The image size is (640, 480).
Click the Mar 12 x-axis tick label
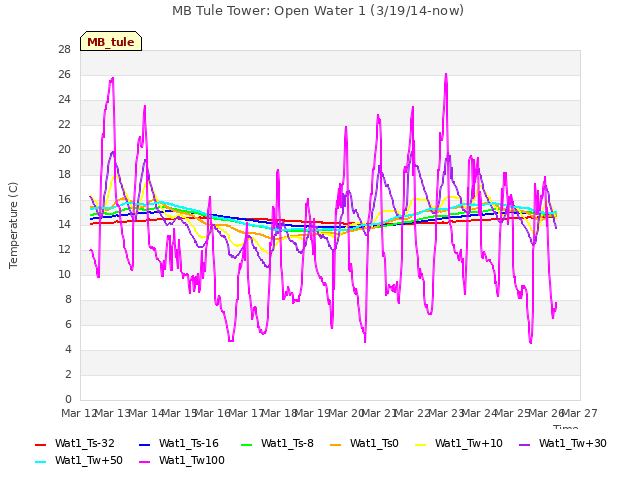[x=79, y=413]
